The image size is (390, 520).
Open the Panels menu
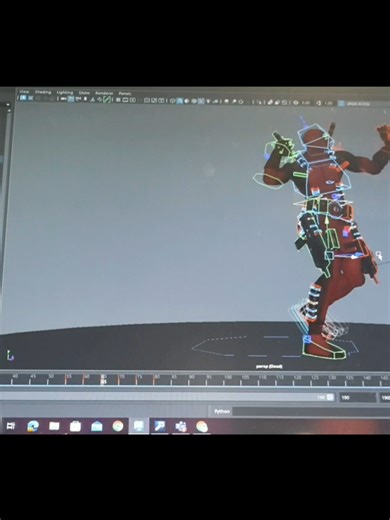tap(125, 93)
